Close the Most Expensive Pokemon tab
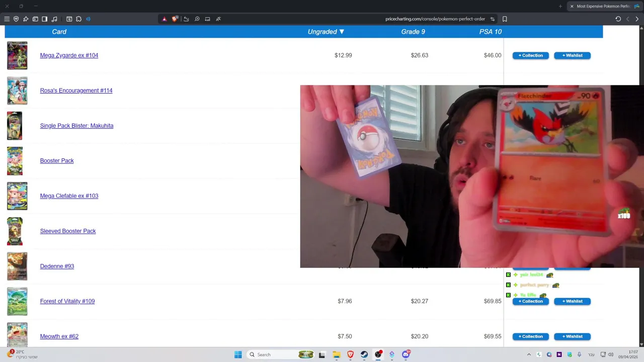Viewport: 644px width, 362px height. pos(572,6)
